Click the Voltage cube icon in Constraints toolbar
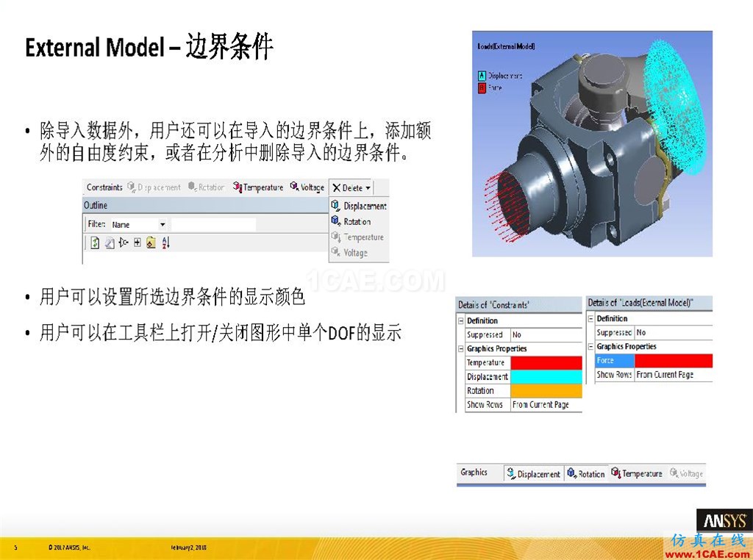753x560 pixels. tap(294, 186)
